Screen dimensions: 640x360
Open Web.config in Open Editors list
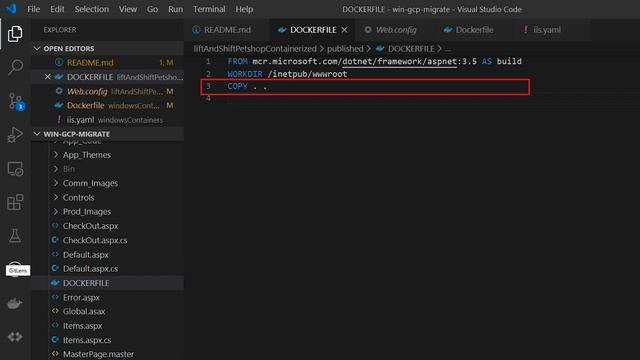coord(107,91)
